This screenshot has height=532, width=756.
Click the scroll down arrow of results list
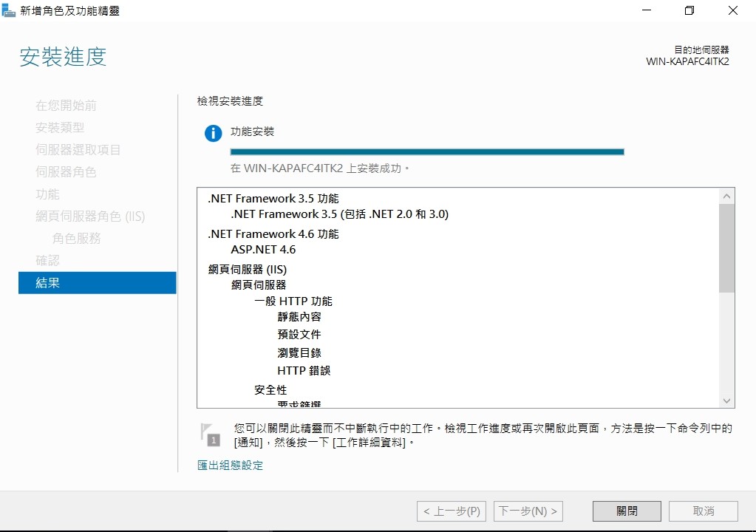(x=726, y=400)
